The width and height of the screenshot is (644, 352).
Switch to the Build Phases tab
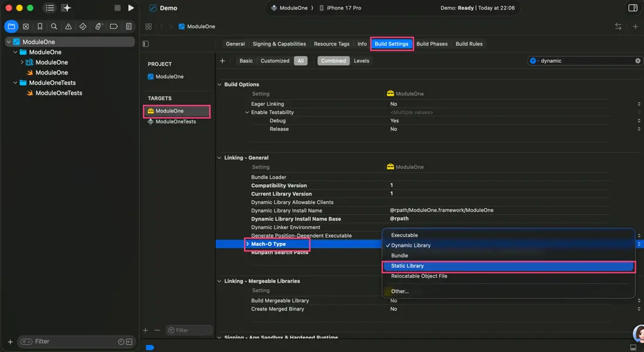pos(432,44)
